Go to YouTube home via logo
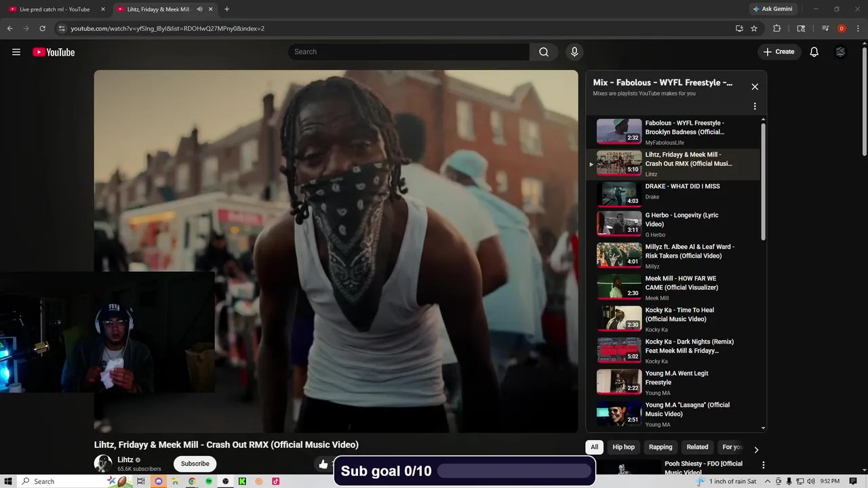Image resolution: width=868 pixels, height=488 pixels. (54, 52)
